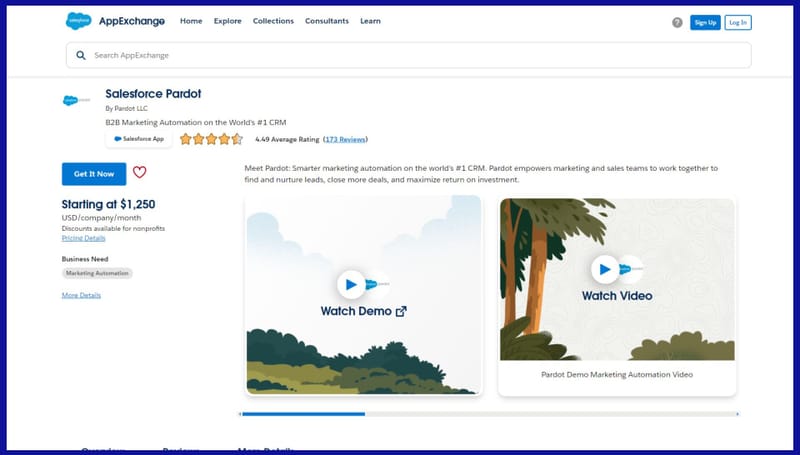Open the 173 Reviews link
This screenshot has height=455, width=800.
point(345,139)
